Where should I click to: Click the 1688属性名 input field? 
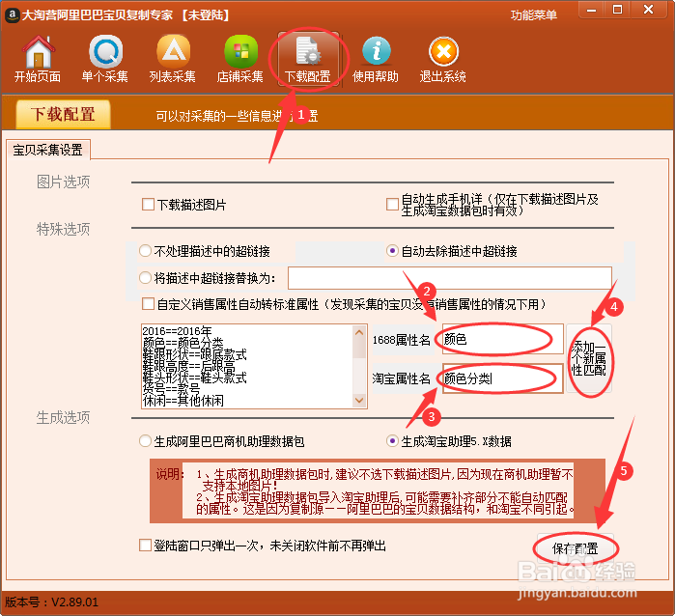tap(502, 339)
